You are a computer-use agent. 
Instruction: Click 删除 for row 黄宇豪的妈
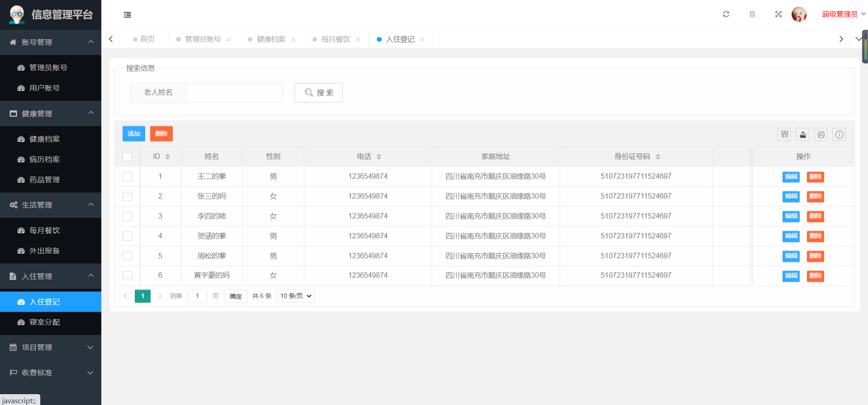click(816, 276)
